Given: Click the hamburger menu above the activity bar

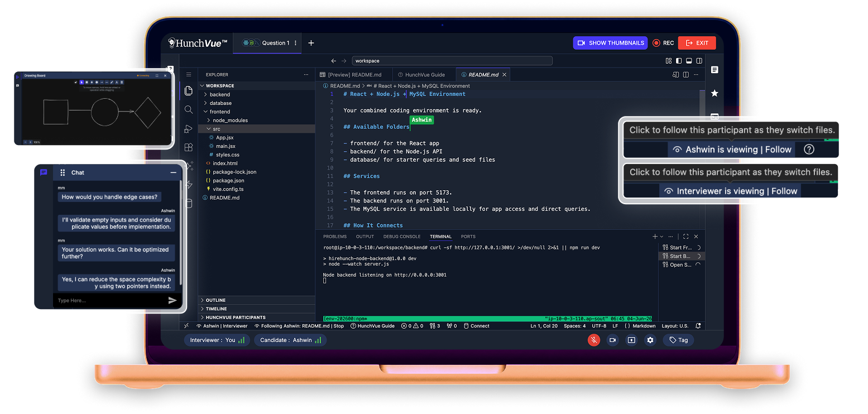Looking at the screenshot, I should pos(189,74).
